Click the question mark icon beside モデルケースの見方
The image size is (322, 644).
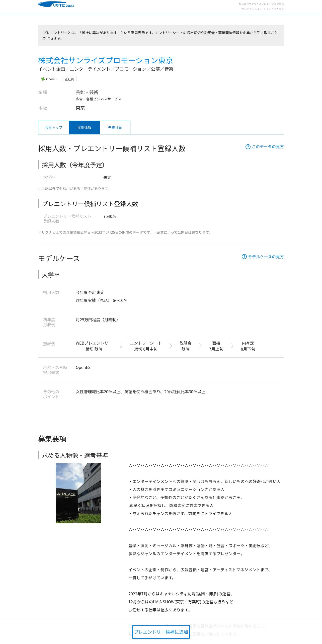point(244,257)
